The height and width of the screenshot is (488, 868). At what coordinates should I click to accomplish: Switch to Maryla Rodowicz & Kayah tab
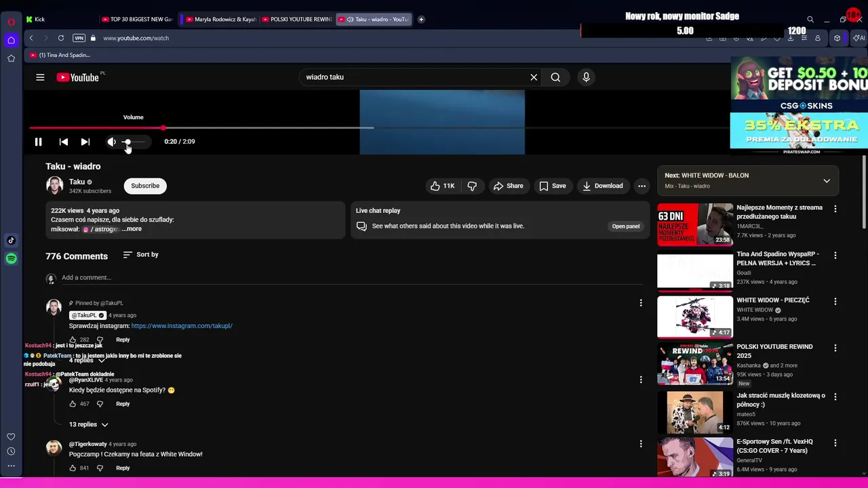coord(220,19)
